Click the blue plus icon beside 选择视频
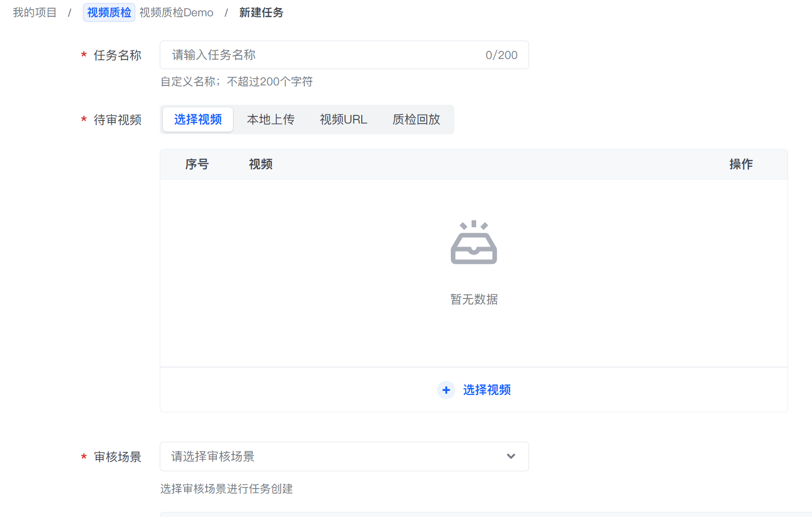812x517 pixels. 446,390
